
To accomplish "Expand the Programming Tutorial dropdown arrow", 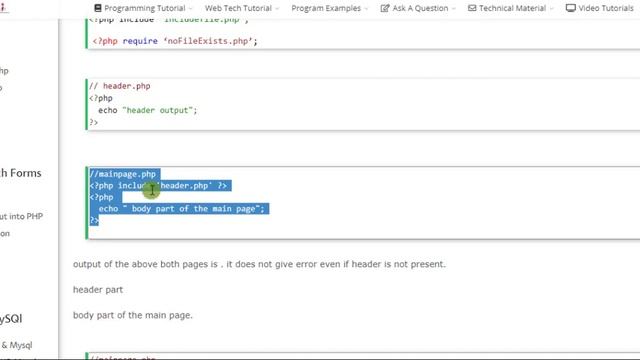I will click(x=191, y=9).
